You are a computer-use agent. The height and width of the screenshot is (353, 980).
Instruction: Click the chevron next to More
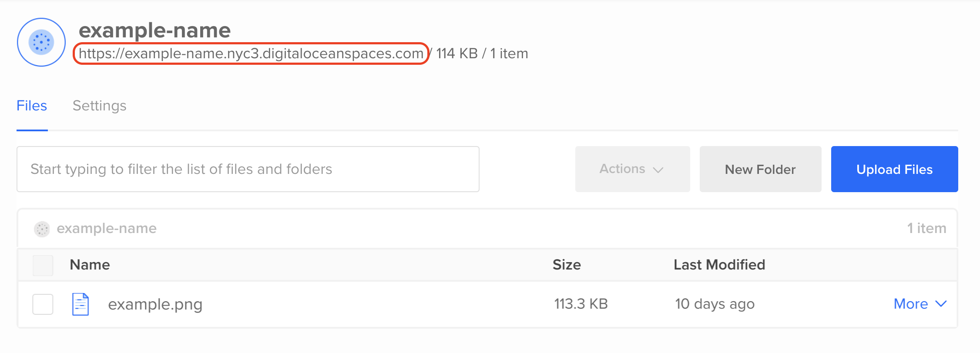pyautogui.click(x=941, y=304)
